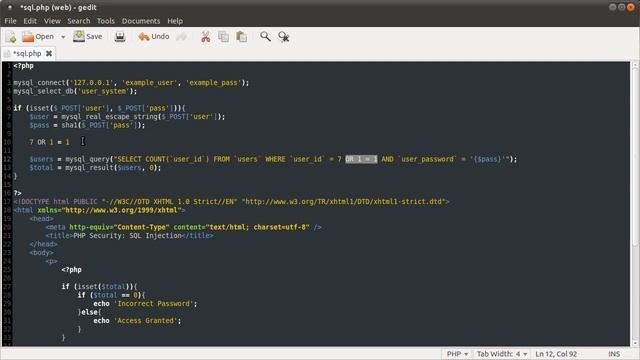The image size is (640, 360).
Task: Click the opening '<?php' tag on line 1
Action: coord(23,66)
